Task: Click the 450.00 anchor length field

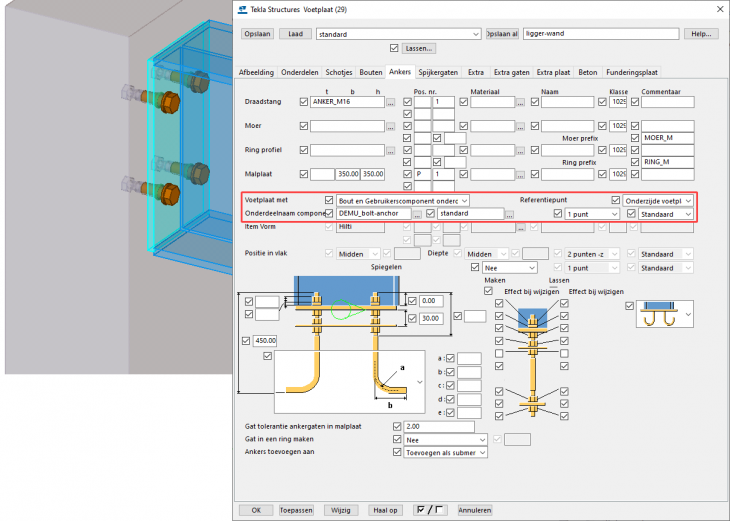Action: click(265, 341)
